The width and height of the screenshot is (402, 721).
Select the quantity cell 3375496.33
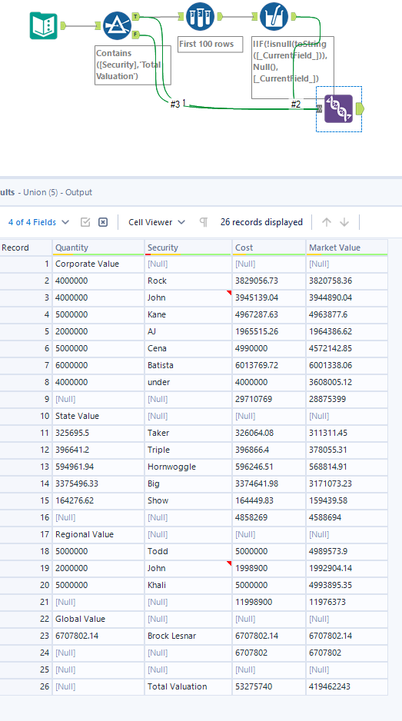click(98, 484)
